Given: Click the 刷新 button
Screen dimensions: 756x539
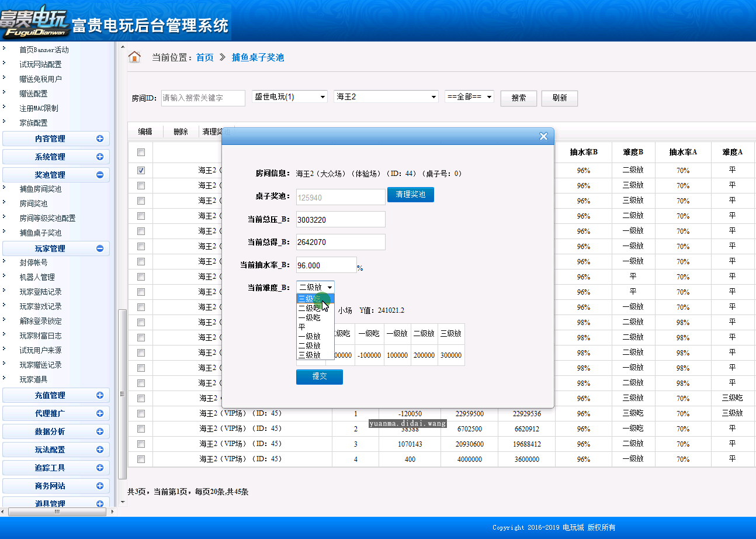Looking at the screenshot, I should [560, 98].
